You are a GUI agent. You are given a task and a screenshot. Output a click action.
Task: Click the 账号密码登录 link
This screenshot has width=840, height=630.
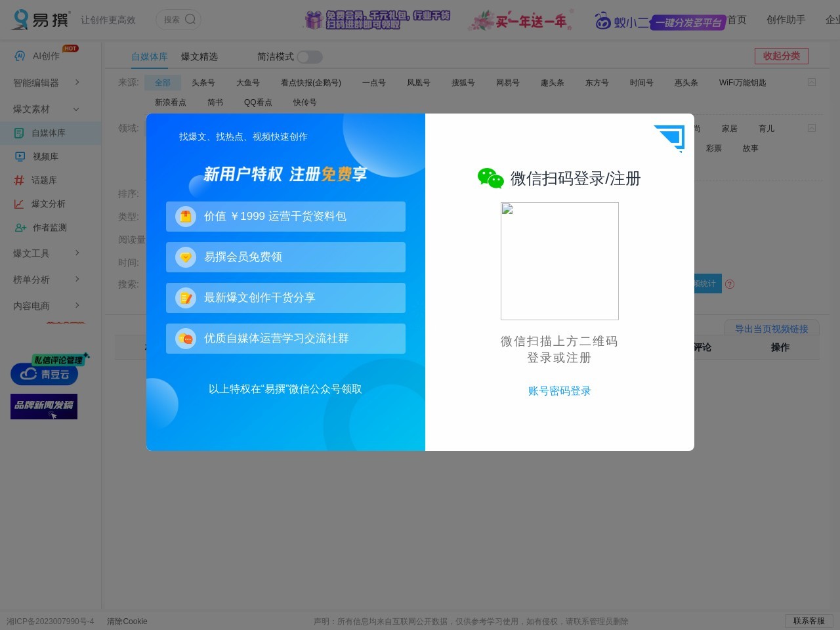[x=559, y=390]
